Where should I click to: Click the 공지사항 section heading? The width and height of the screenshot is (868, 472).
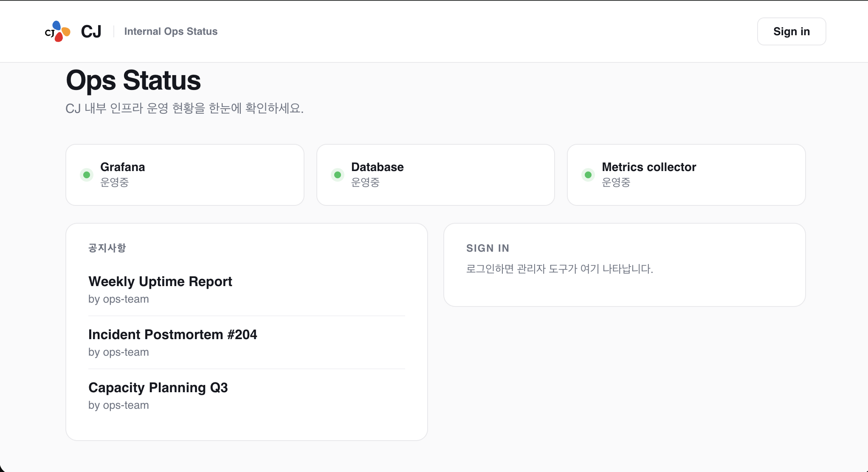(107, 248)
